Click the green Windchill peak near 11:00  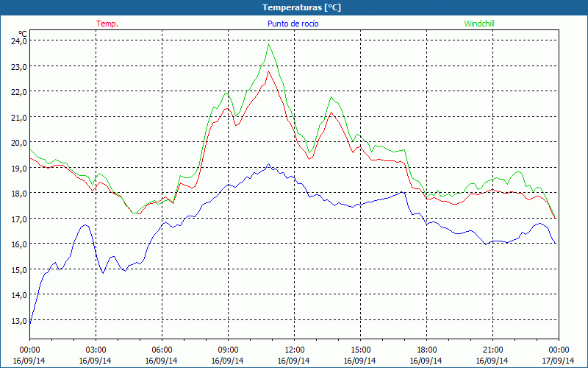[x=269, y=44]
